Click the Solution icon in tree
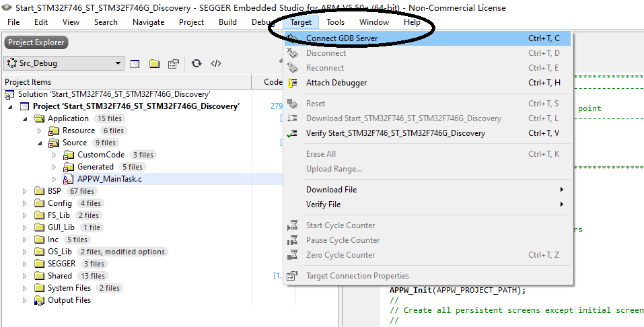The height and width of the screenshot is (327, 644). pyautogui.click(x=9, y=94)
